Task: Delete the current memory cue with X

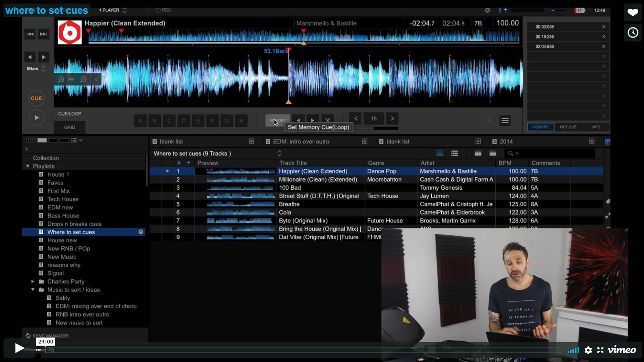Action: (327, 120)
